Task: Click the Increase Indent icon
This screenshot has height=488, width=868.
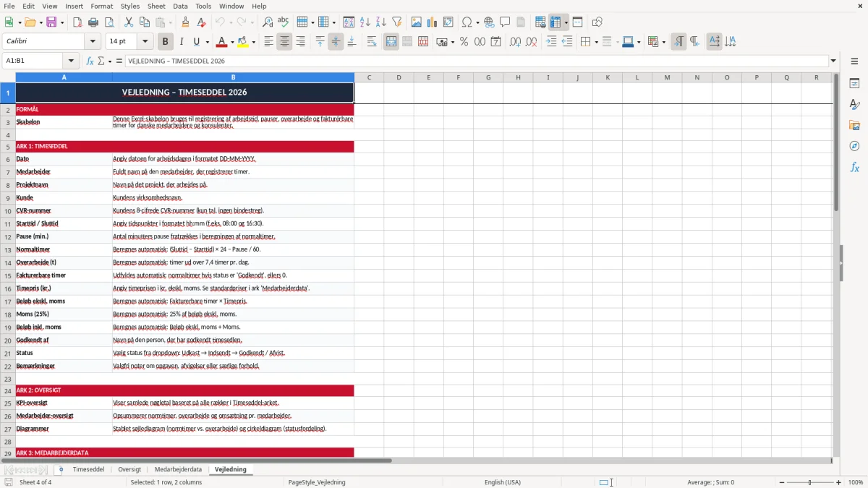Action: point(551,42)
